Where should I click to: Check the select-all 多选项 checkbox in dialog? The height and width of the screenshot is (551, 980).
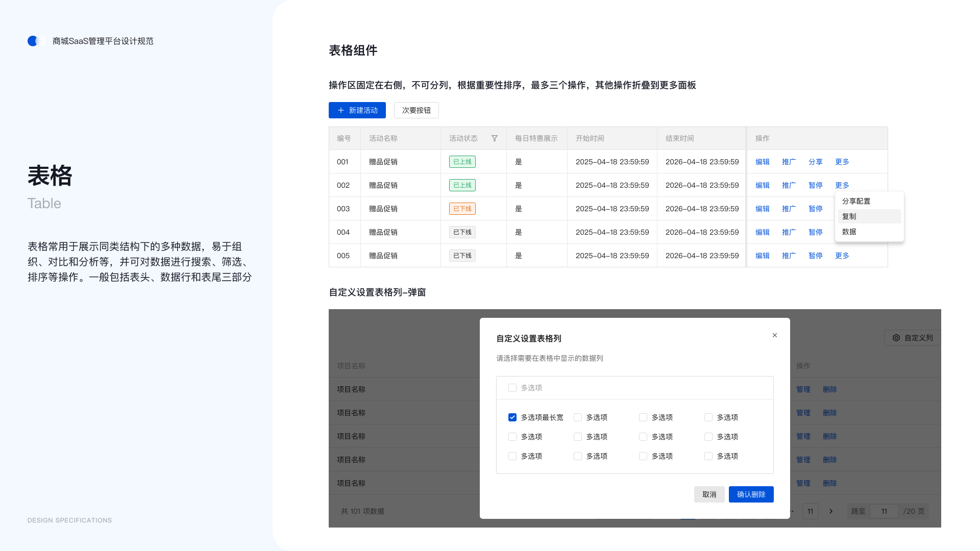click(512, 388)
